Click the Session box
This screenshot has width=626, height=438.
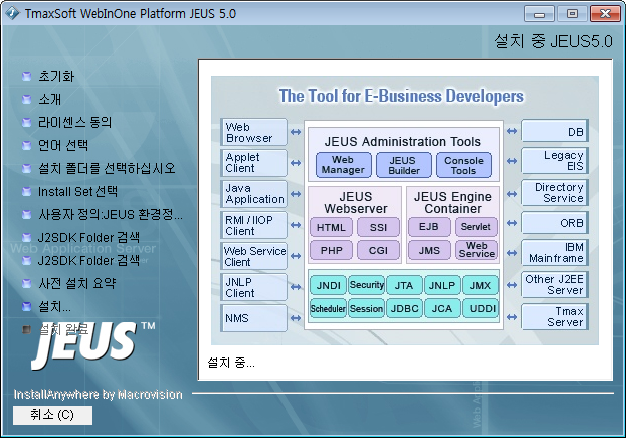(x=366, y=308)
